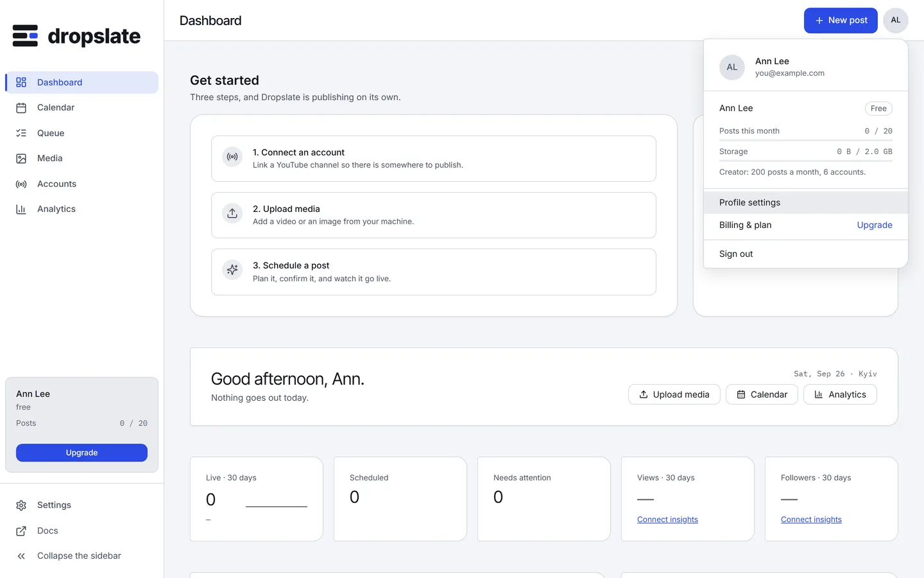Click Collapse the sidebar
924x578 pixels.
[x=81, y=556]
